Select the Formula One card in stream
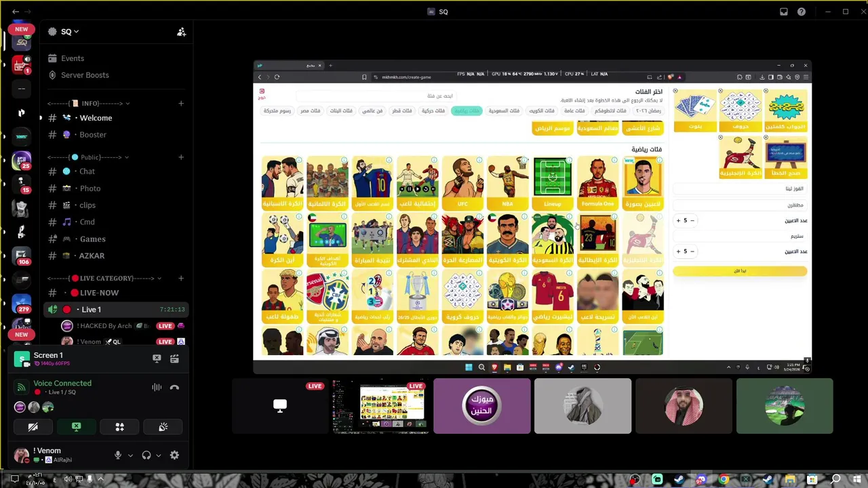The width and height of the screenshot is (868, 488). coord(597,183)
